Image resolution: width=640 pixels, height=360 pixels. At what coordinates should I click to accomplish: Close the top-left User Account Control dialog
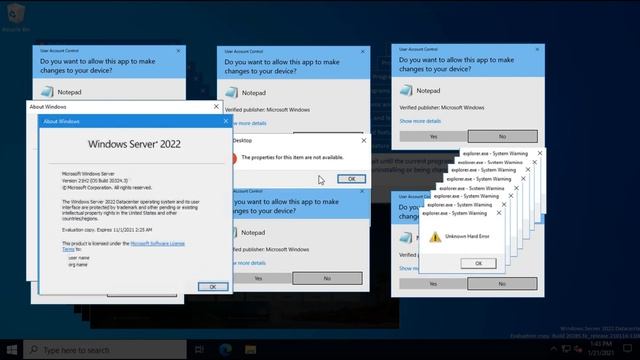[178, 51]
